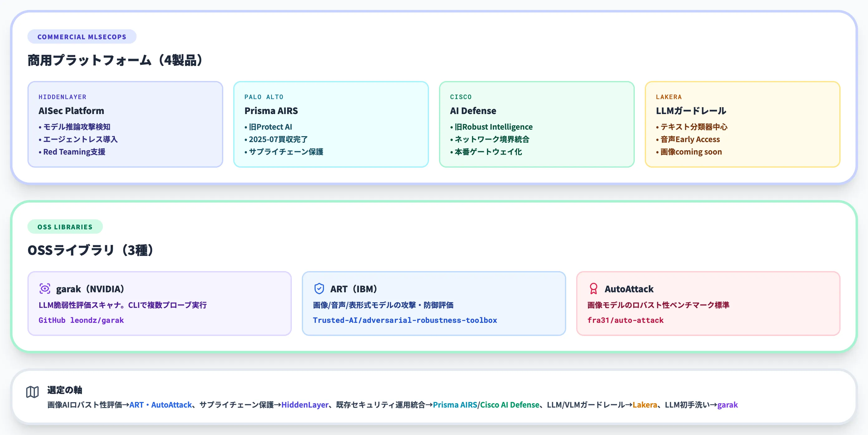This screenshot has width=868, height=435.
Task: Open Trusted-AI/adversarial-robustness-toolbox repo text
Action: click(405, 320)
